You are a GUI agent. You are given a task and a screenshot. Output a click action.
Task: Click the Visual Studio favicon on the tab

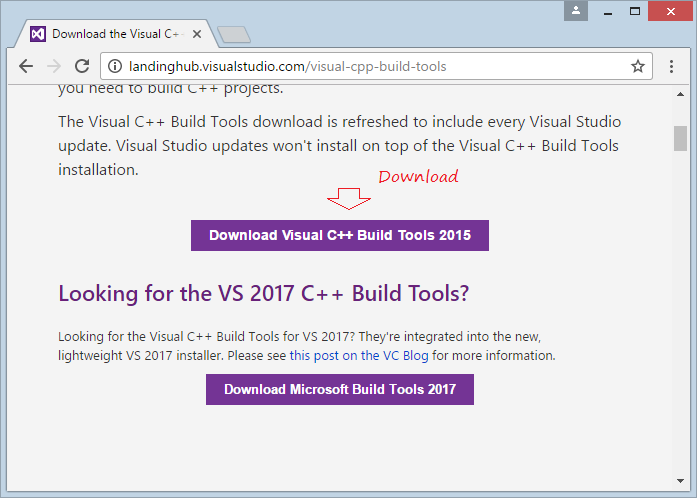pyautogui.click(x=38, y=34)
